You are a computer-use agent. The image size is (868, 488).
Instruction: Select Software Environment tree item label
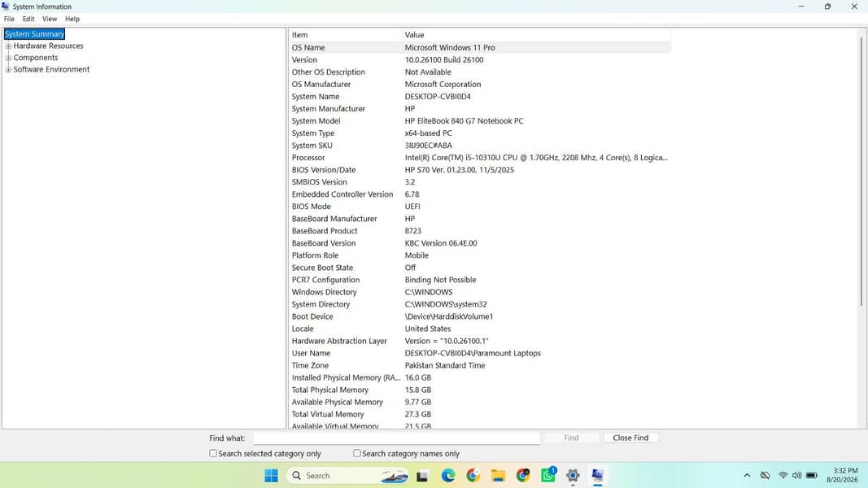[51, 69]
